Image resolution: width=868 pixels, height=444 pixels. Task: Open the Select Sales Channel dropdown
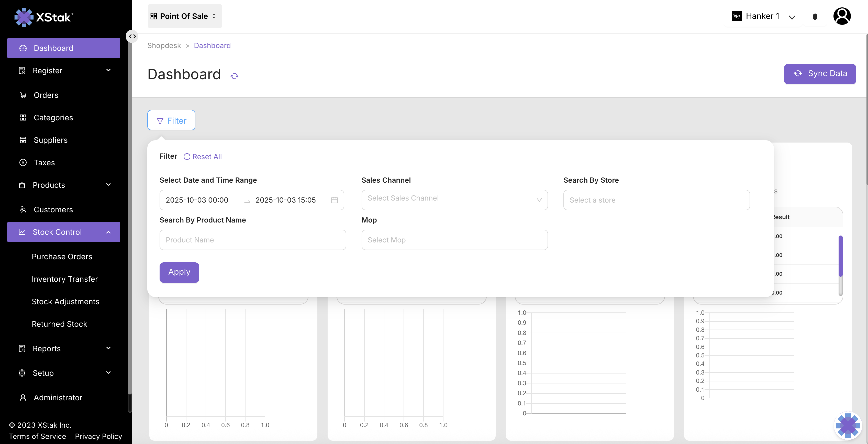(454, 200)
